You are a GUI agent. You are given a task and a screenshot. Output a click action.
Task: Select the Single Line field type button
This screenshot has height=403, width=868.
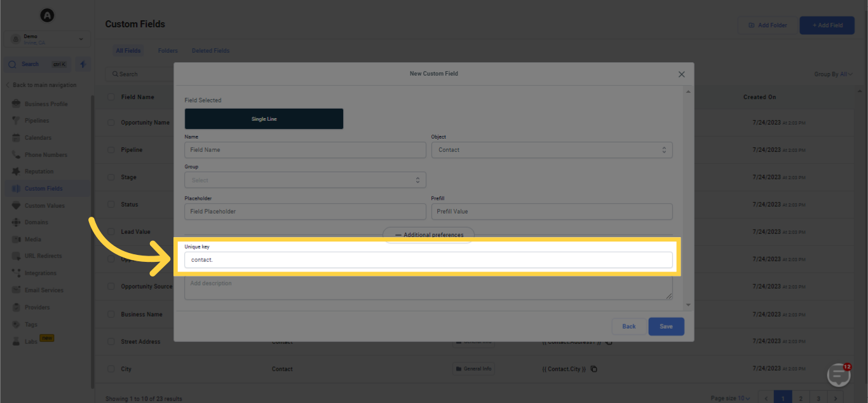click(264, 119)
